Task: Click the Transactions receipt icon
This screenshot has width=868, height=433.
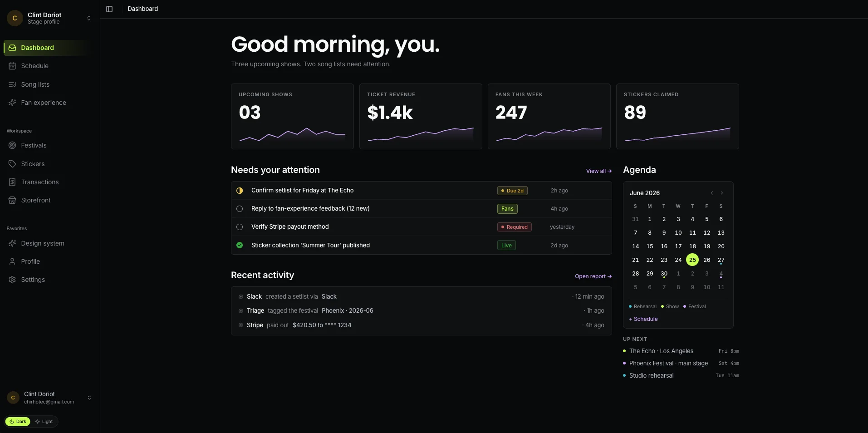Action: tap(12, 182)
